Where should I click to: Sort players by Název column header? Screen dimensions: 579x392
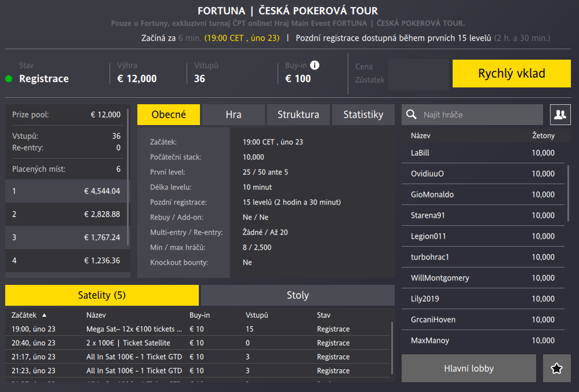click(421, 135)
